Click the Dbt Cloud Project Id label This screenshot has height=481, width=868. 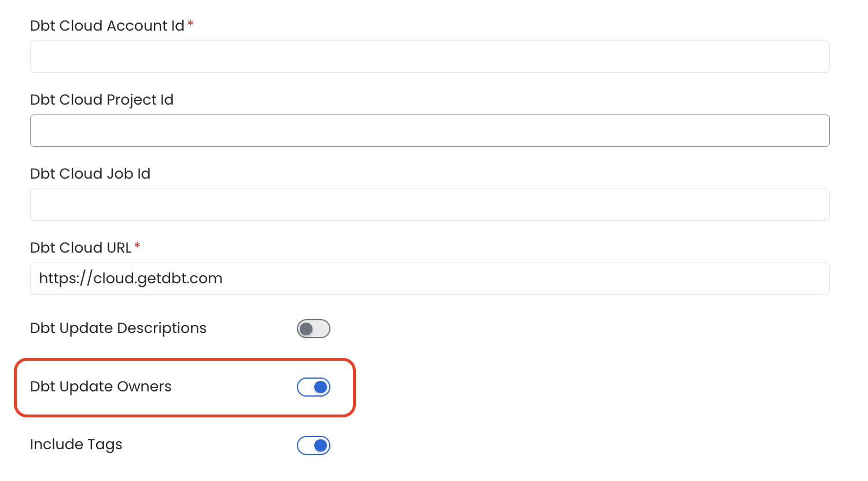(x=102, y=100)
